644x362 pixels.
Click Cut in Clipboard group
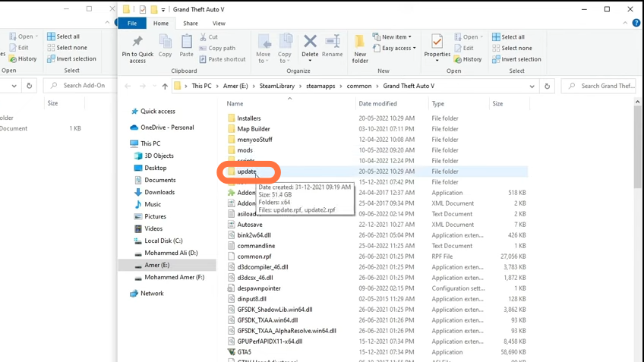click(x=209, y=37)
